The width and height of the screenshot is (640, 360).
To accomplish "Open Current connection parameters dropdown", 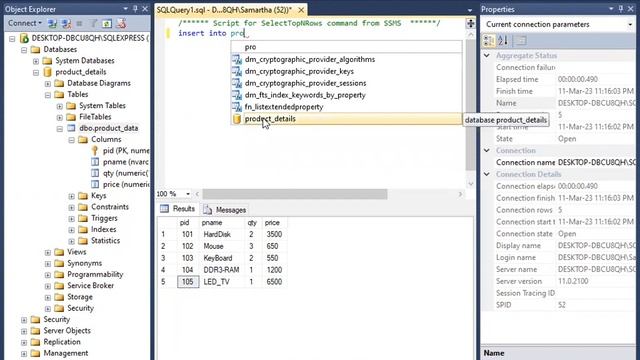I will pyautogui.click(x=630, y=24).
